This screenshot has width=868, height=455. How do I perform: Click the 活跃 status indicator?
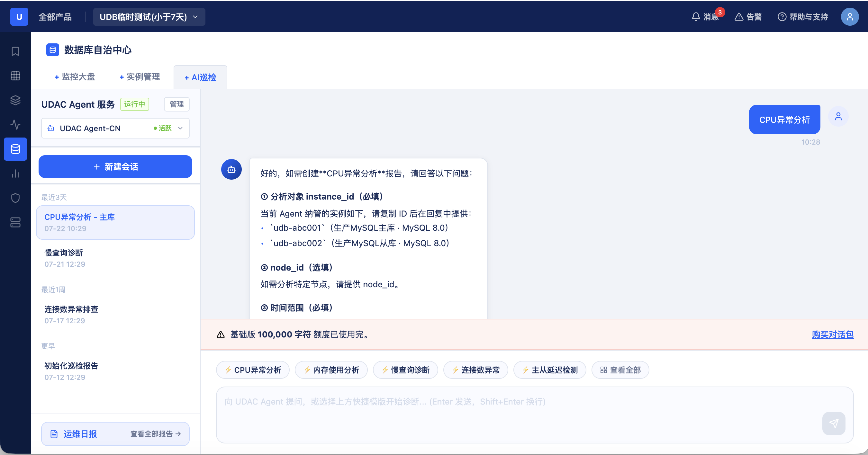click(163, 128)
